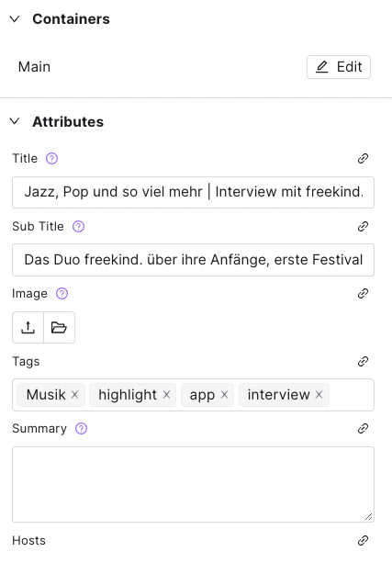Remove the highlight tag

(166, 395)
